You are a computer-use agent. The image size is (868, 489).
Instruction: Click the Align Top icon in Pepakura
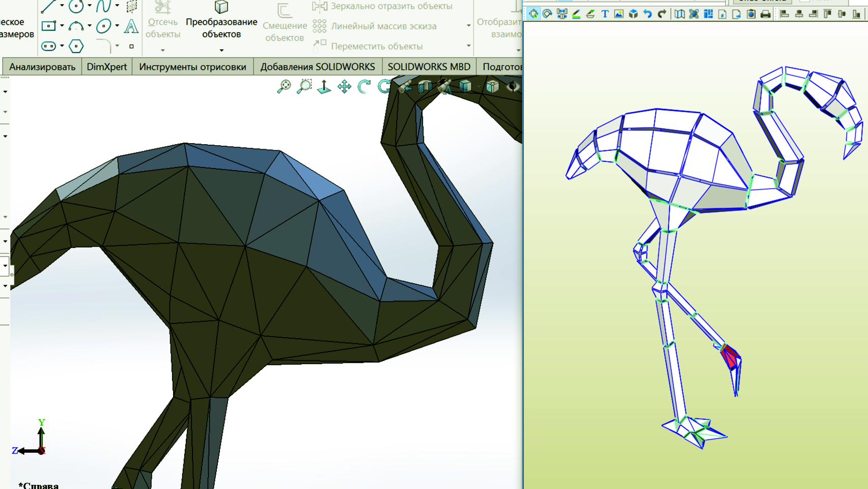828,14
